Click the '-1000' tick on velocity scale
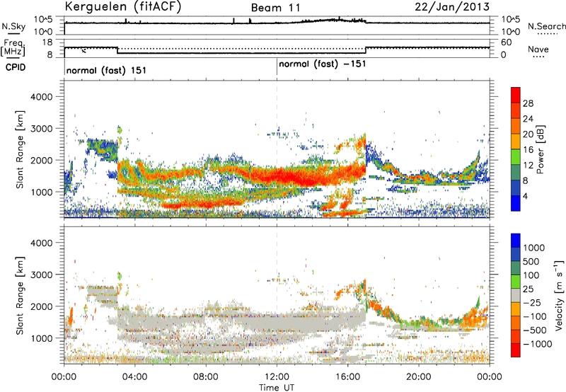 tap(538, 344)
